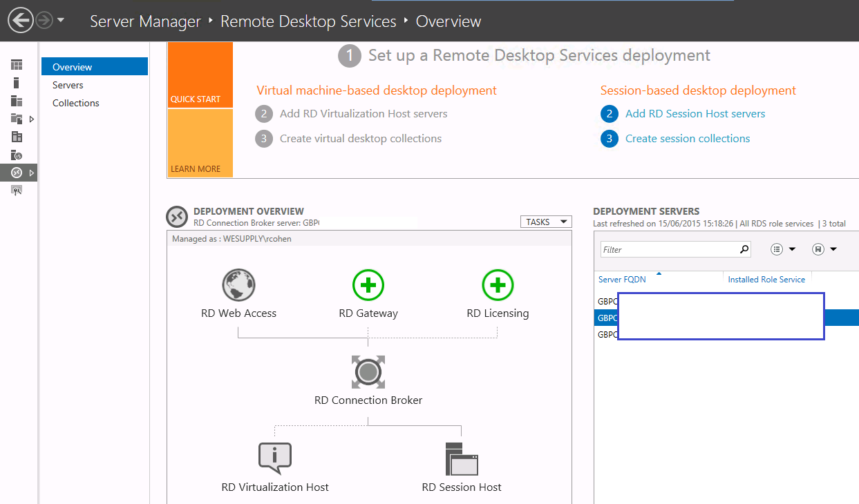Open the Local Server icon in the sidebar
Screen dimensions: 859x504
(x=17, y=83)
